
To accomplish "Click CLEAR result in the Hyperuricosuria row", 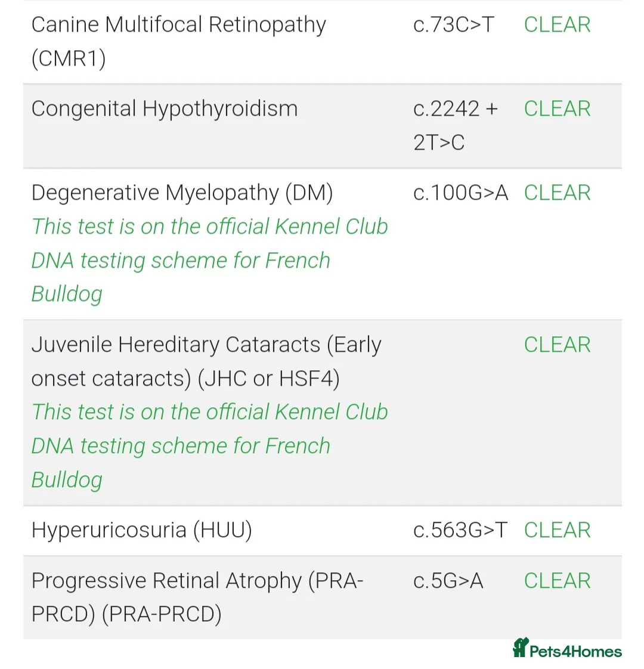I will [x=557, y=530].
